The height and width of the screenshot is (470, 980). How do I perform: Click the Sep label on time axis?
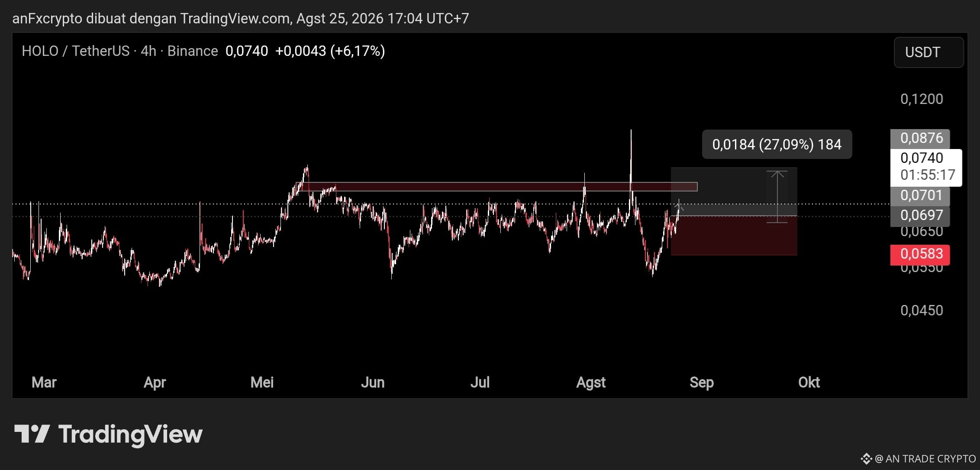click(702, 382)
